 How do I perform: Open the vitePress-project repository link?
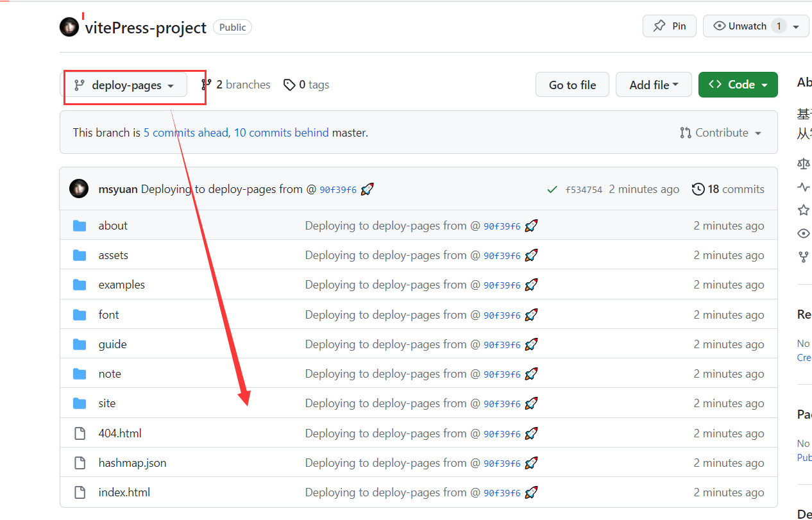pyautogui.click(x=146, y=28)
